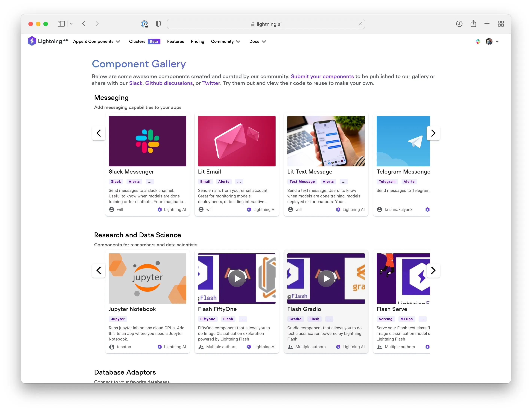Play the Flash FiftyOne video
The height and width of the screenshot is (411, 532).
click(237, 278)
